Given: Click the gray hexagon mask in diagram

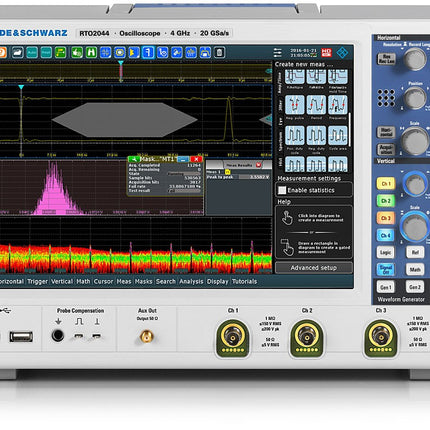Looking at the screenshot, I should click(x=124, y=120).
